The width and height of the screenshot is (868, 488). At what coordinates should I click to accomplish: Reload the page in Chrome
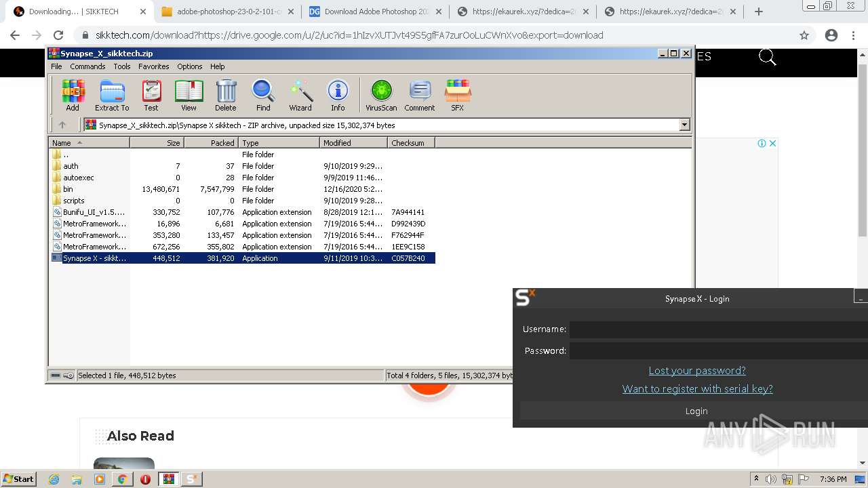tap(58, 35)
